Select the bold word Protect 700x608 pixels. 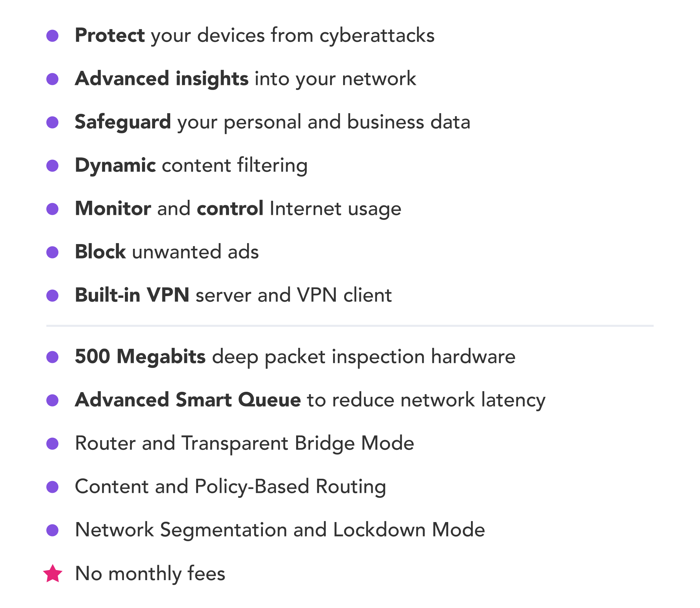coord(110,35)
